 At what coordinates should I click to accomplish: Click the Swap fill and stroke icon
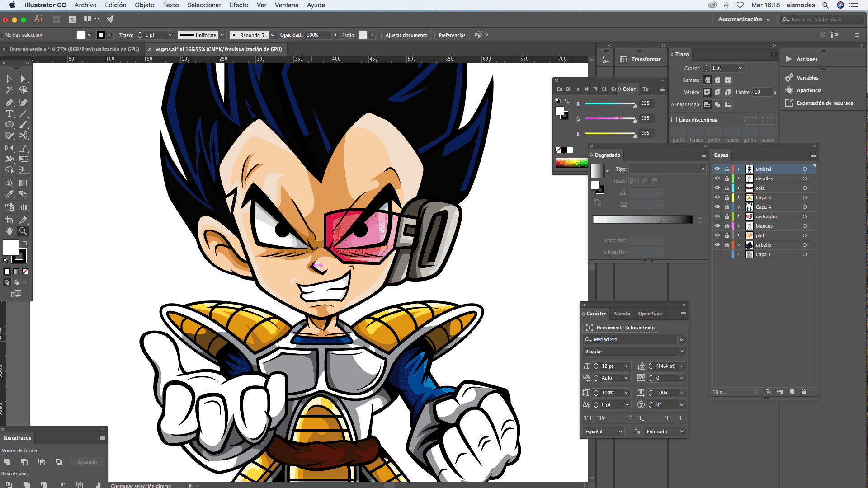coord(24,244)
